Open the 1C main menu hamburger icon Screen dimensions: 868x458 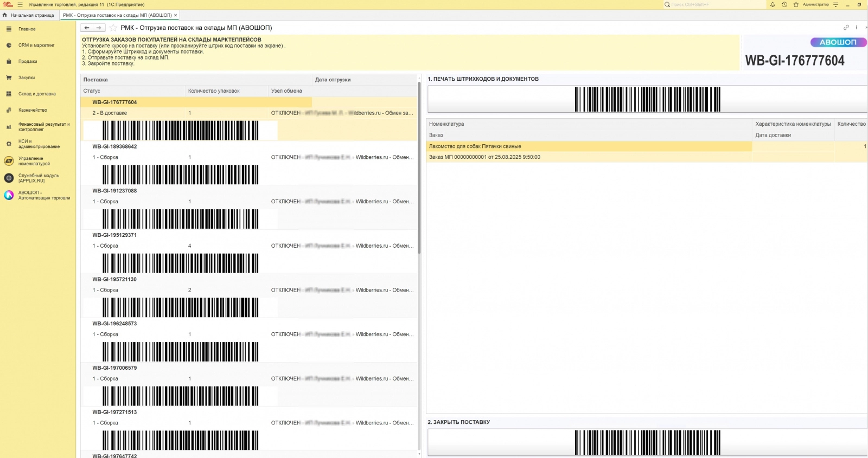[x=20, y=4]
